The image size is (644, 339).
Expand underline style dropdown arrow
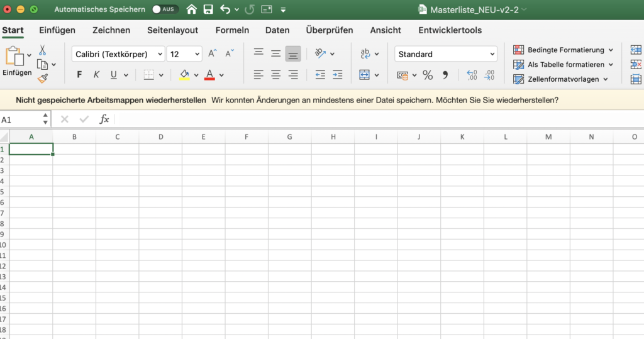tap(126, 75)
